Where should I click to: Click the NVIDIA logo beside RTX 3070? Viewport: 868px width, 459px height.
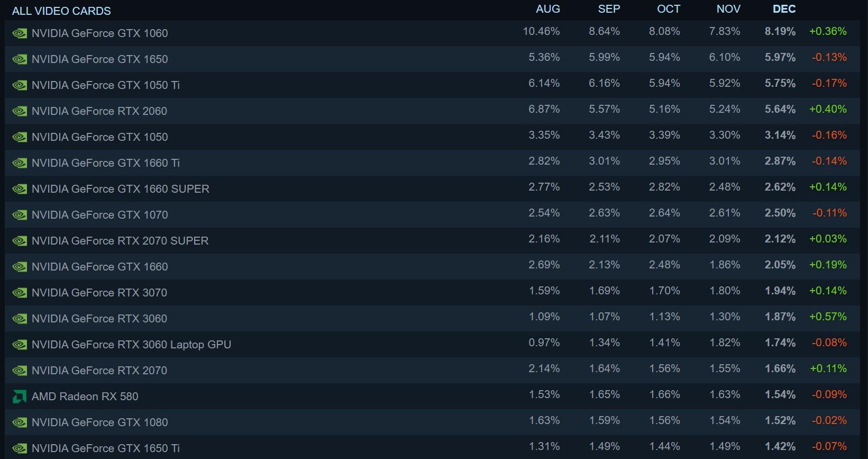tap(20, 293)
